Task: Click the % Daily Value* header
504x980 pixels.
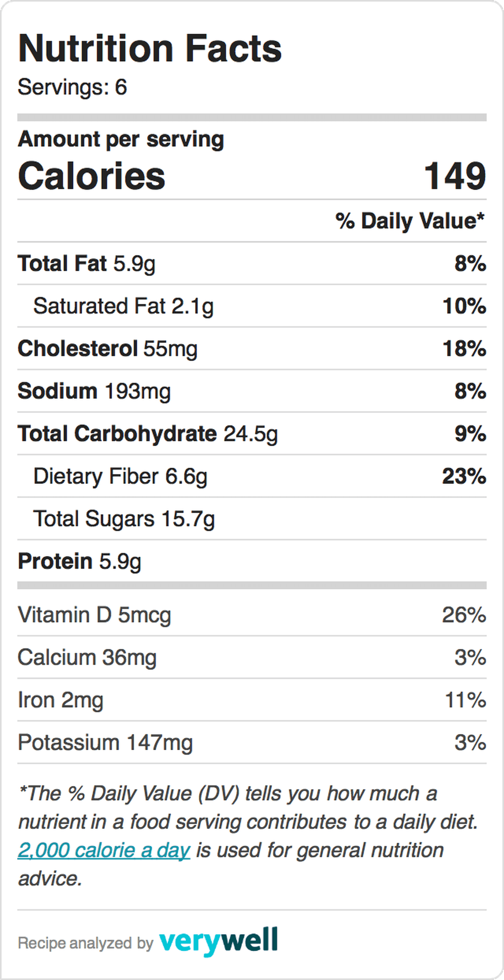Action: click(410, 221)
